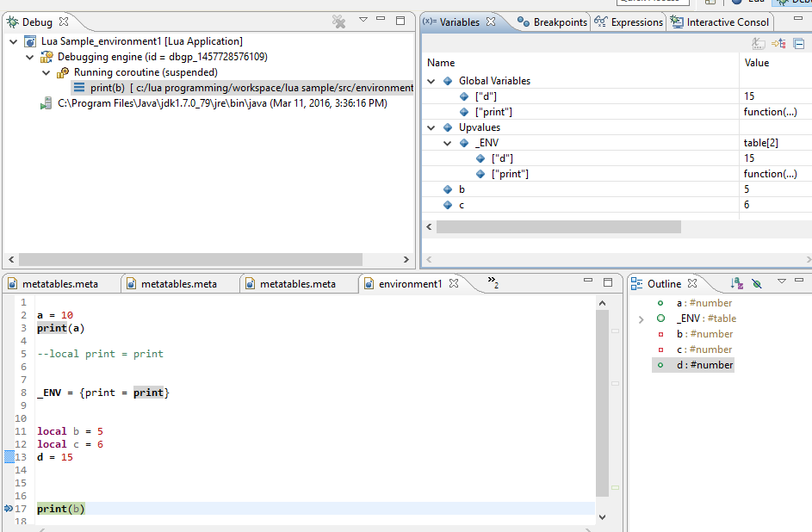Close the Variables tab

[x=491, y=22]
